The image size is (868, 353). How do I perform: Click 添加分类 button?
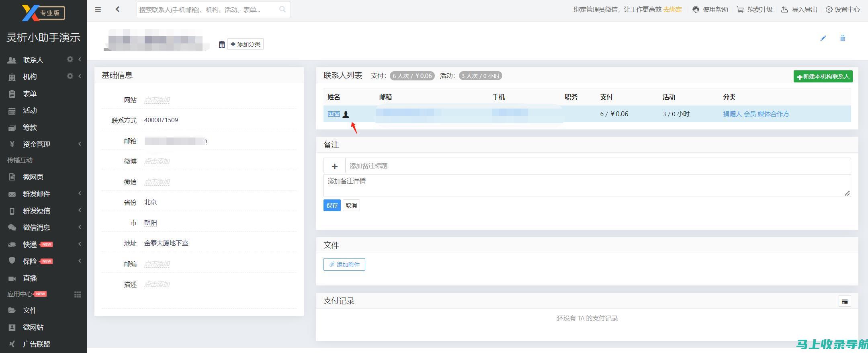(x=246, y=44)
